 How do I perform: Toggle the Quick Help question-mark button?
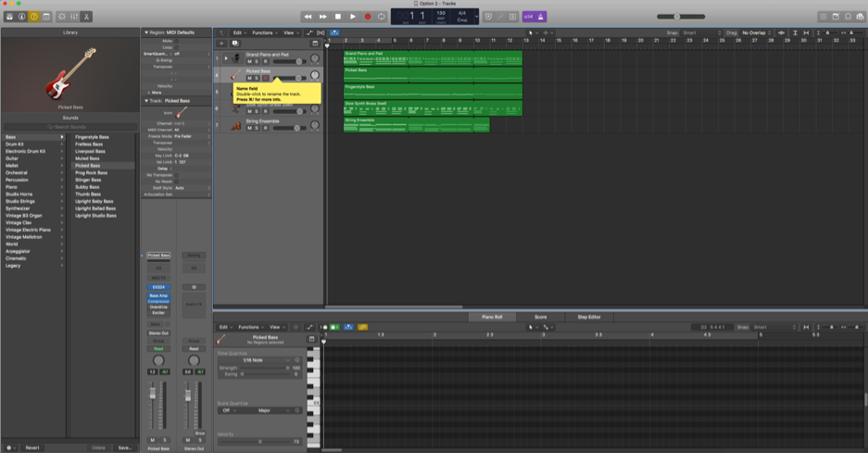click(34, 17)
